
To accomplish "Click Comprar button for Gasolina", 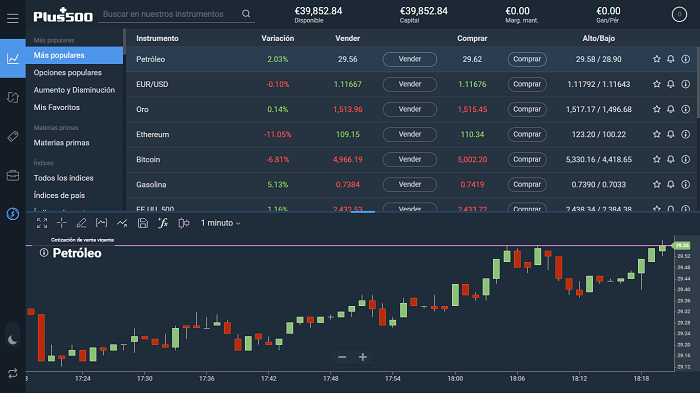I will 527,184.
